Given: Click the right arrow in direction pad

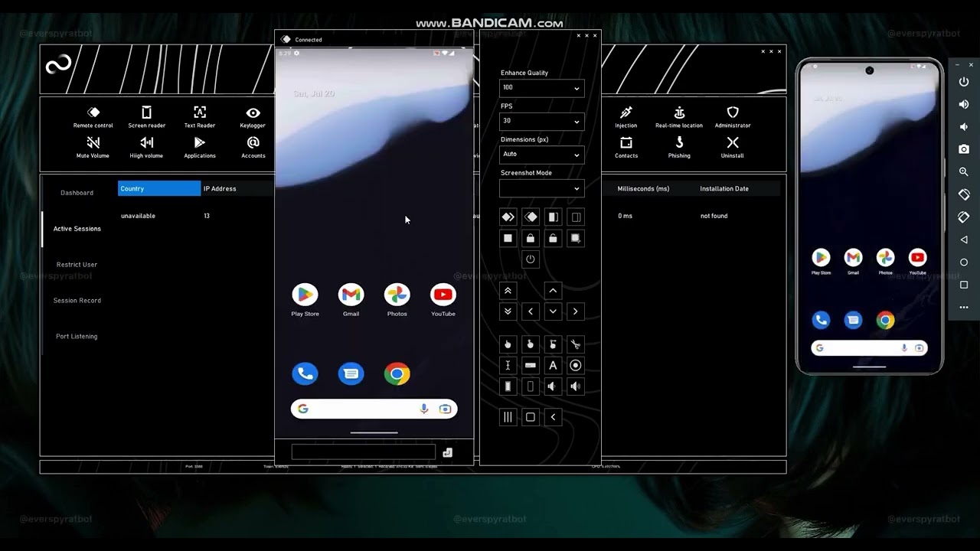Looking at the screenshot, I should pos(576,311).
